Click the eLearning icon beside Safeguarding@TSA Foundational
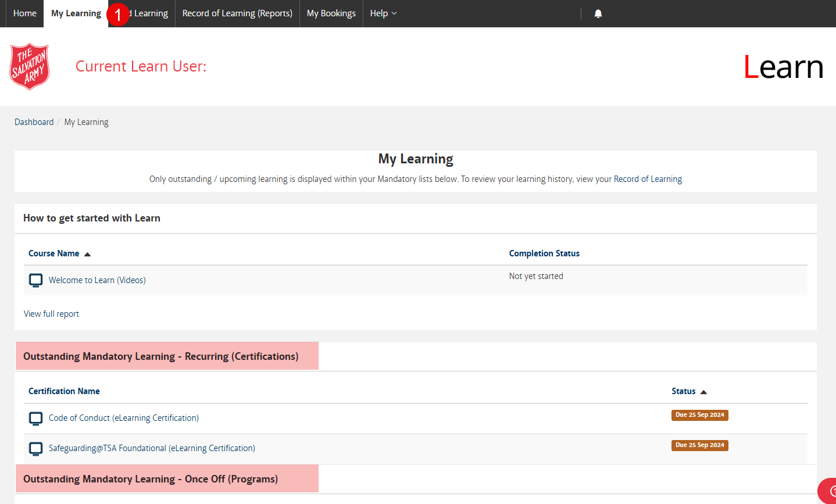836x504 pixels. pos(35,448)
